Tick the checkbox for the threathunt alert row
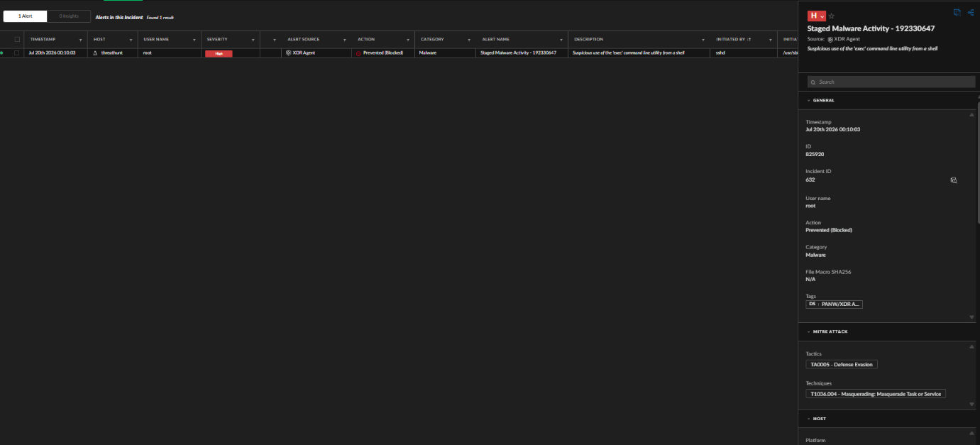The height and width of the screenshot is (445, 980). [17, 53]
